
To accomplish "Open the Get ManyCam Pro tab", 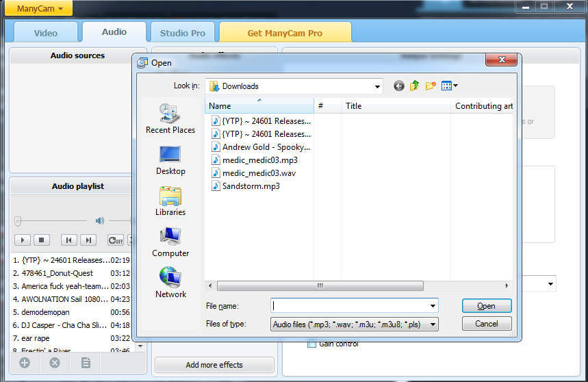I will coord(285,33).
